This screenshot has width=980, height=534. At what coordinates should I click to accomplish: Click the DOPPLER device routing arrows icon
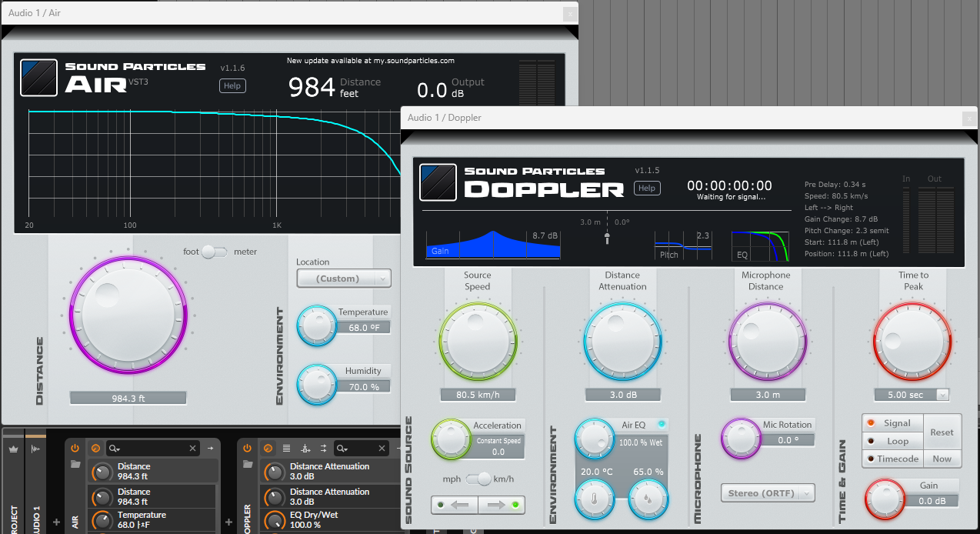pos(324,448)
